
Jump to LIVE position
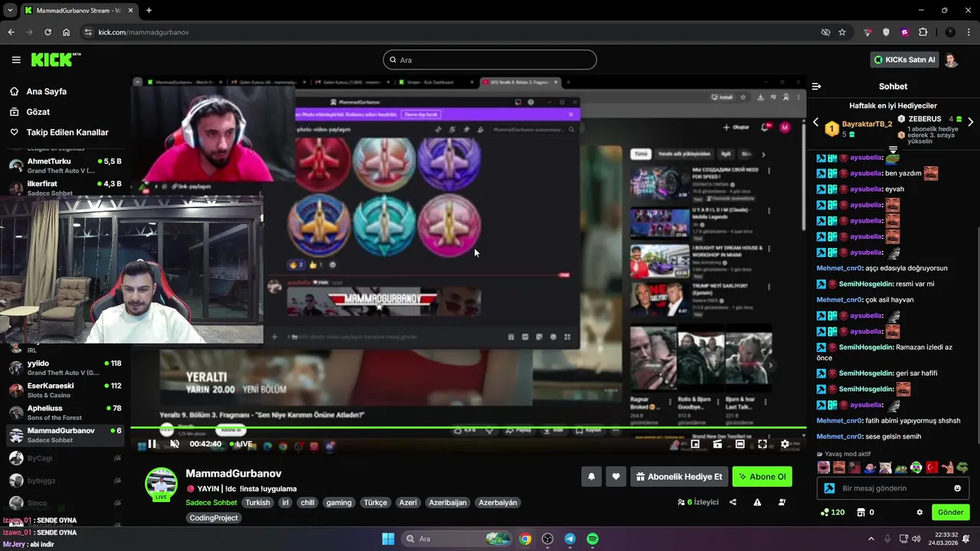(240, 444)
